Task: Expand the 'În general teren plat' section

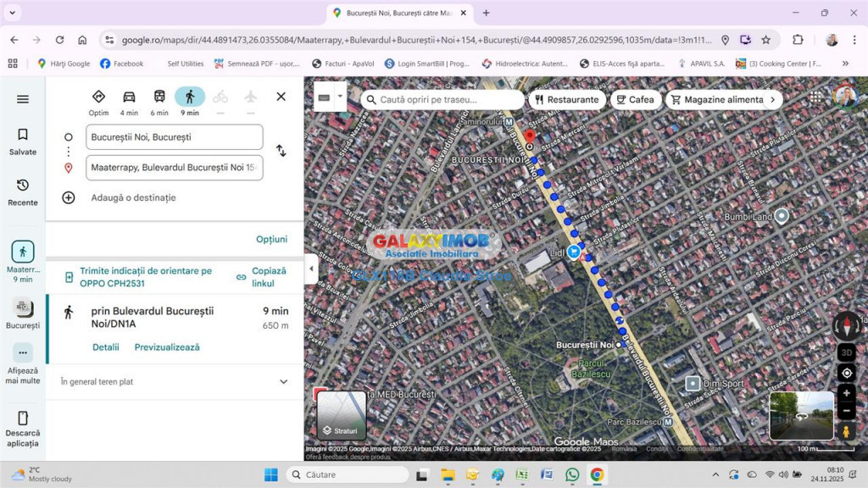Action: (x=283, y=382)
